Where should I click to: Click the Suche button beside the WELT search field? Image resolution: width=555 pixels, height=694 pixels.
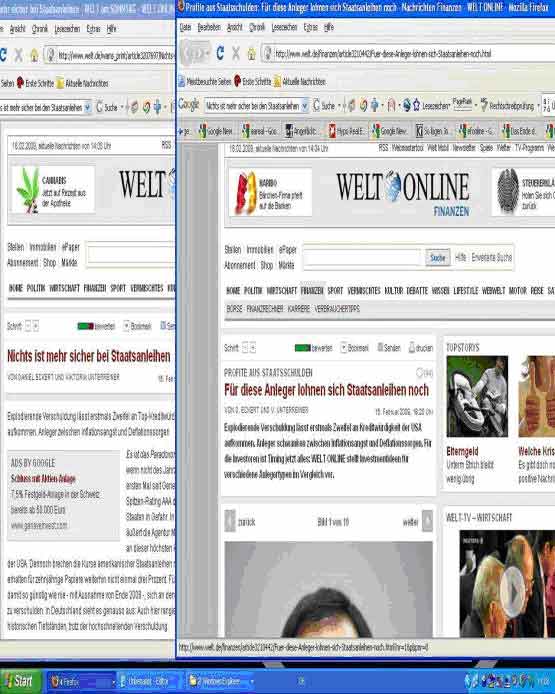[x=438, y=258]
